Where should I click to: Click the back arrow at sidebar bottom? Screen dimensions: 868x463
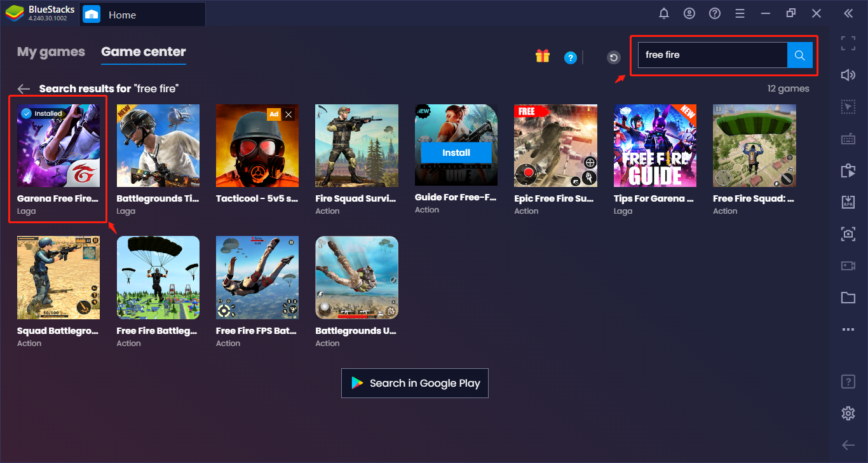click(848, 445)
